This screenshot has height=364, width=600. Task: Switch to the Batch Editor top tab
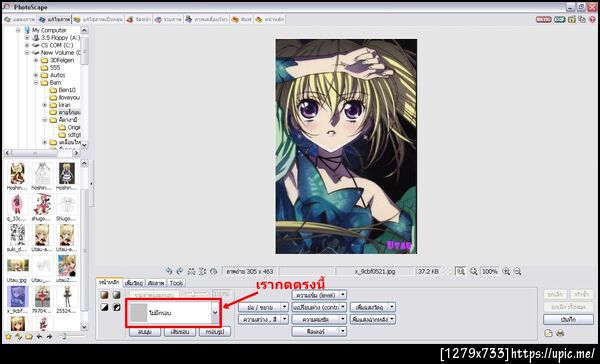point(99,19)
